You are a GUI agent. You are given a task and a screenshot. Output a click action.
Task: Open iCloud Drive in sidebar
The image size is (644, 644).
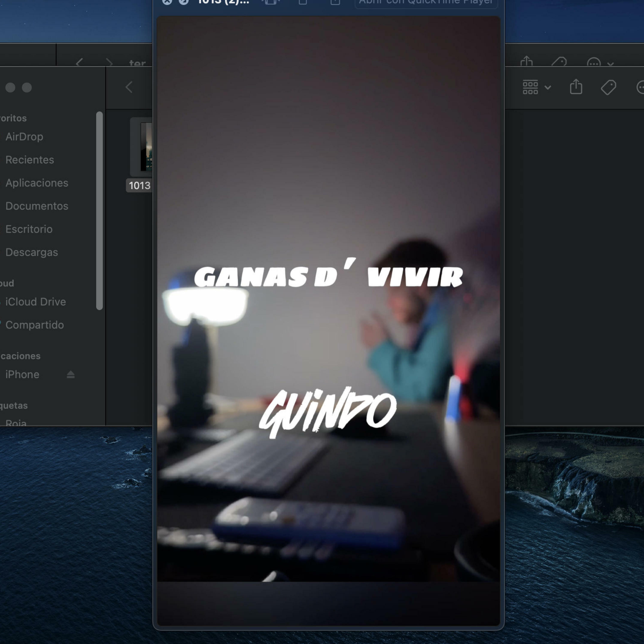[x=35, y=302]
